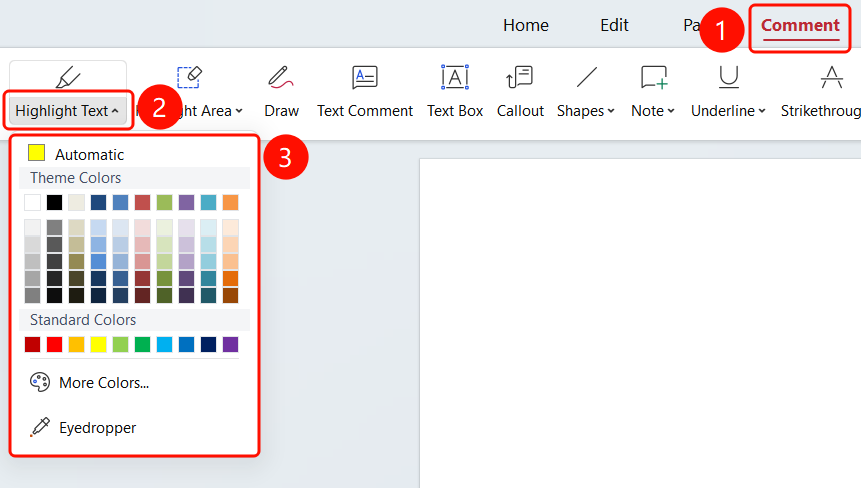
Task: Click the Text Comment label
Action: [x=365, y=111]
